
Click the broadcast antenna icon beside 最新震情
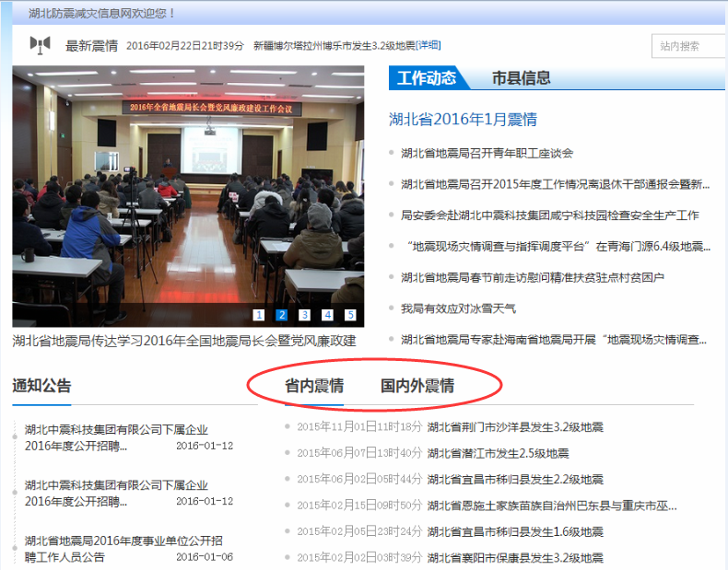[x=40, y=45]
